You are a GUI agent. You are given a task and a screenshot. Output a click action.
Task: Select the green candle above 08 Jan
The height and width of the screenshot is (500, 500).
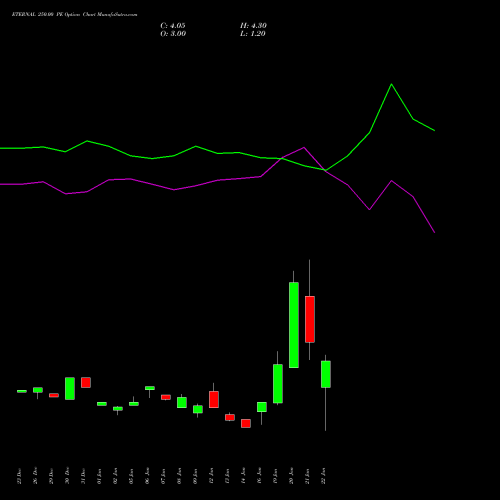182,402
